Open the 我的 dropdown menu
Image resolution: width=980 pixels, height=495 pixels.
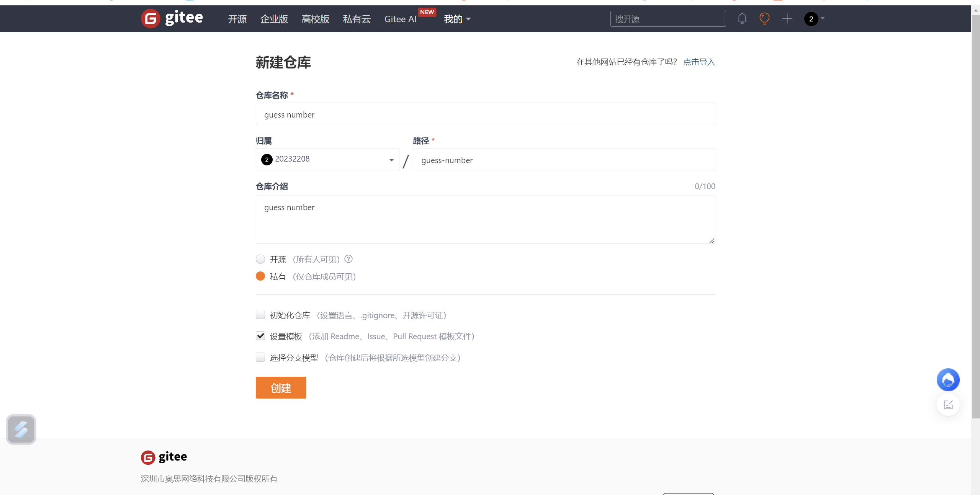[x=457, y=19]
